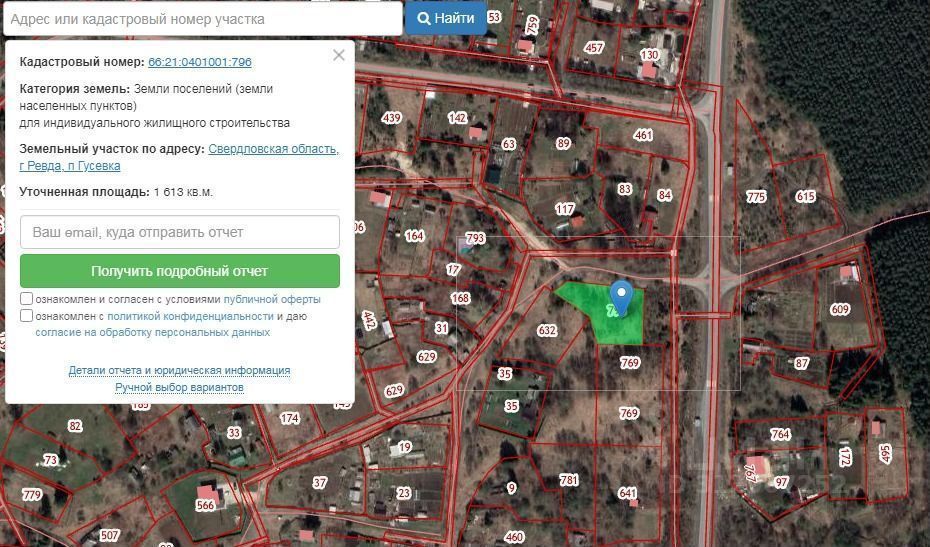930x547 pixels.
Task: Click the blue map pin marker
Action: pos(621,298)
